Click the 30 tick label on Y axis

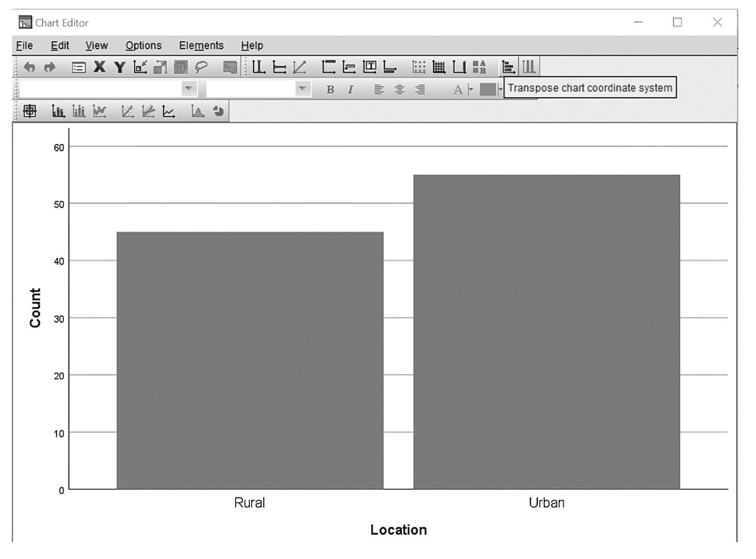click(x=59, y=319)
